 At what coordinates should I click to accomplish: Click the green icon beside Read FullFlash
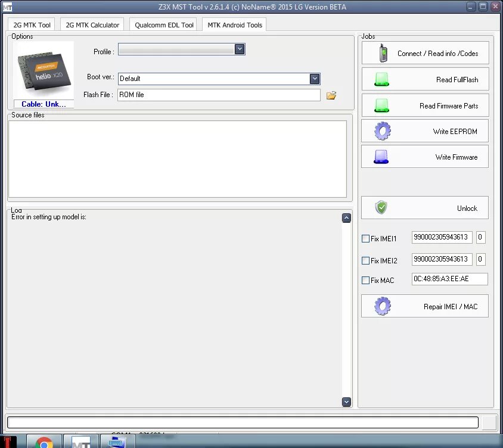point(382,79)
